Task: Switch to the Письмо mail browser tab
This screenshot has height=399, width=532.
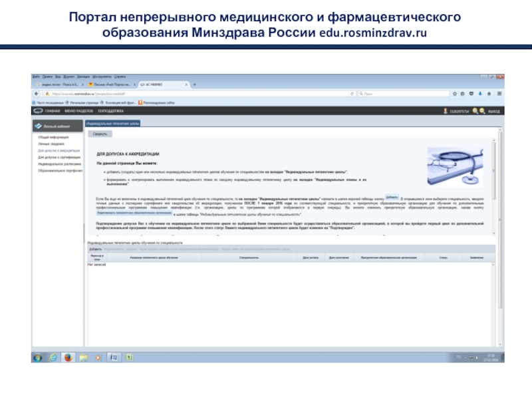Action: pyautogui.click(x=112, y=84)
